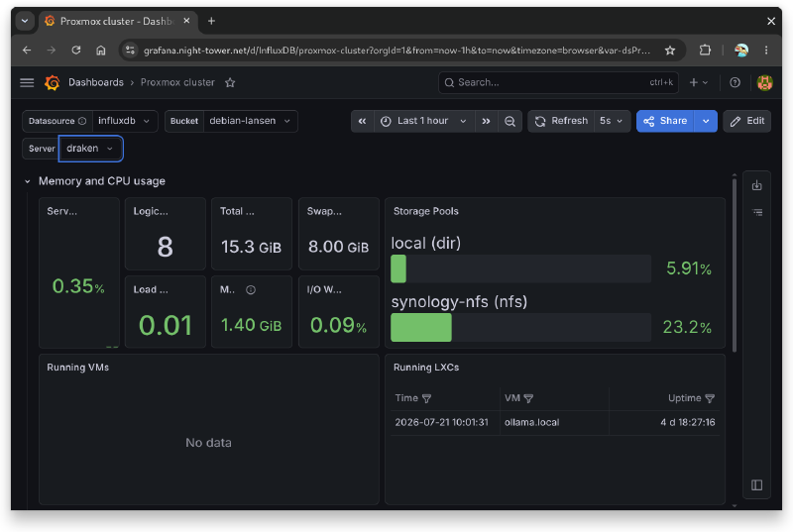The width and height of the screenshot is (793, 532).
Task: Click the M.. panel info icon
Action: tap(251, 289)
